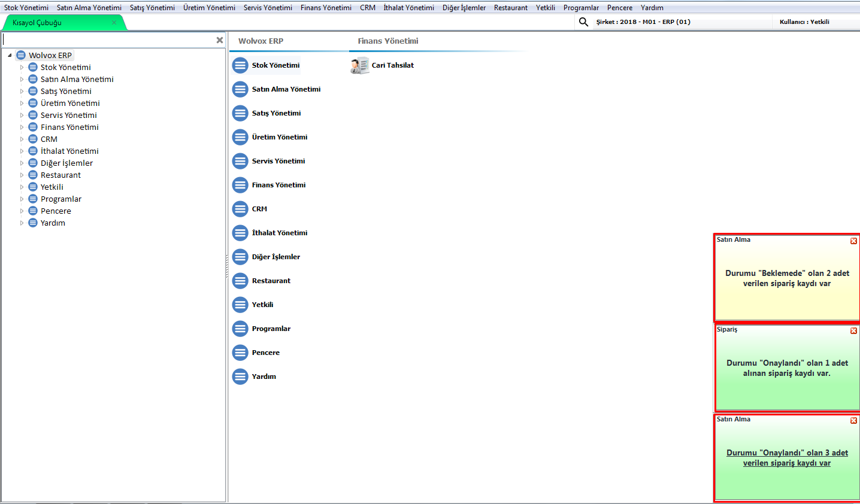
Task: Click Stok Yönetimi icon in the tree
Action: pos(33,67)
